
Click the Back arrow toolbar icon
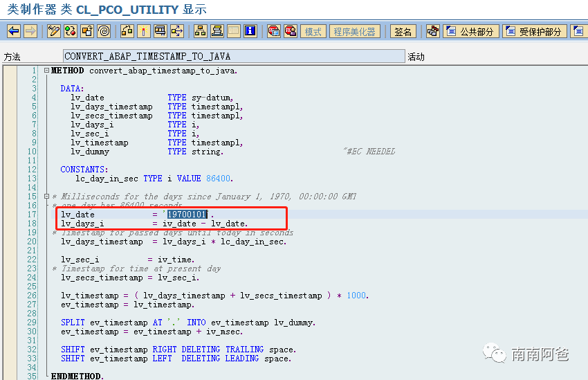click(14, 31)
